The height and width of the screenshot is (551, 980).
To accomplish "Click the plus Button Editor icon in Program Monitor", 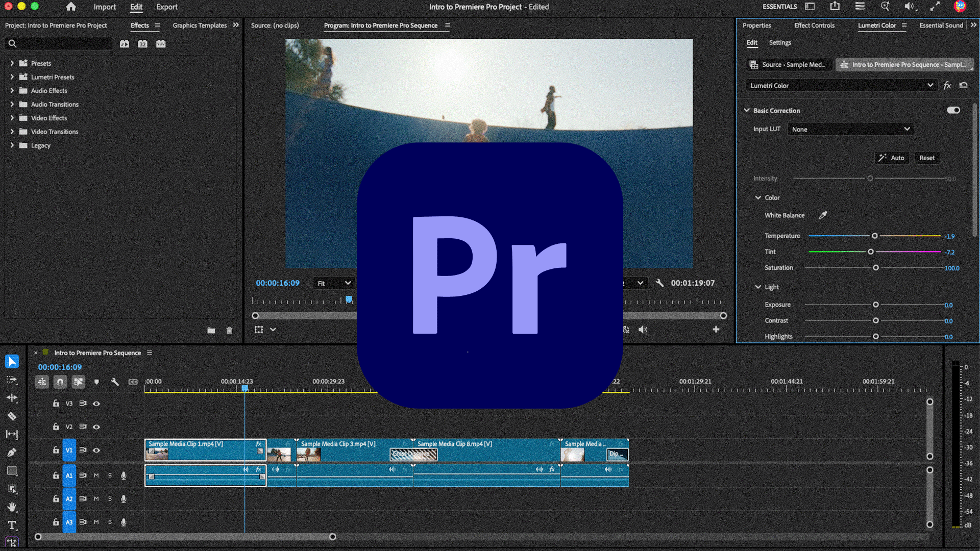I will (x=716, y=330).
